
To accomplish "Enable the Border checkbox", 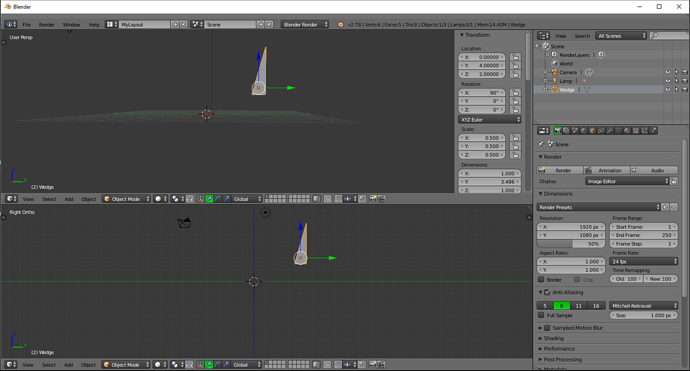I will tap(541, 279).
